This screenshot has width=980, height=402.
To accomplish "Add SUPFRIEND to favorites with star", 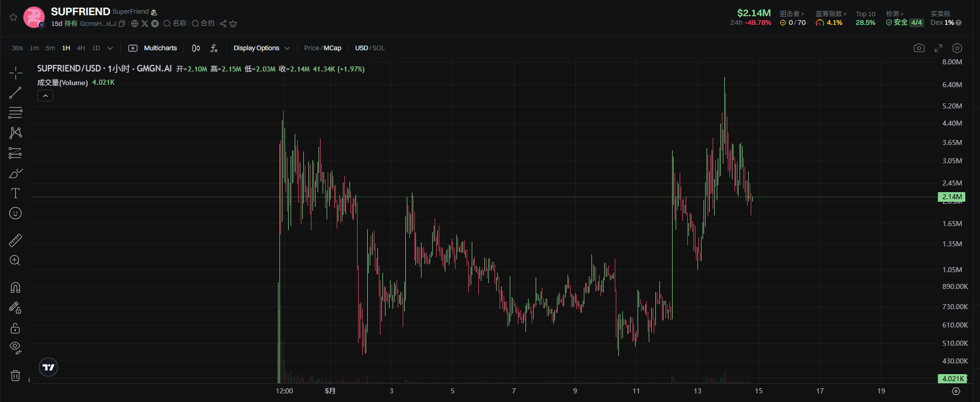I will pyautogui.click(x=14, y=17).
